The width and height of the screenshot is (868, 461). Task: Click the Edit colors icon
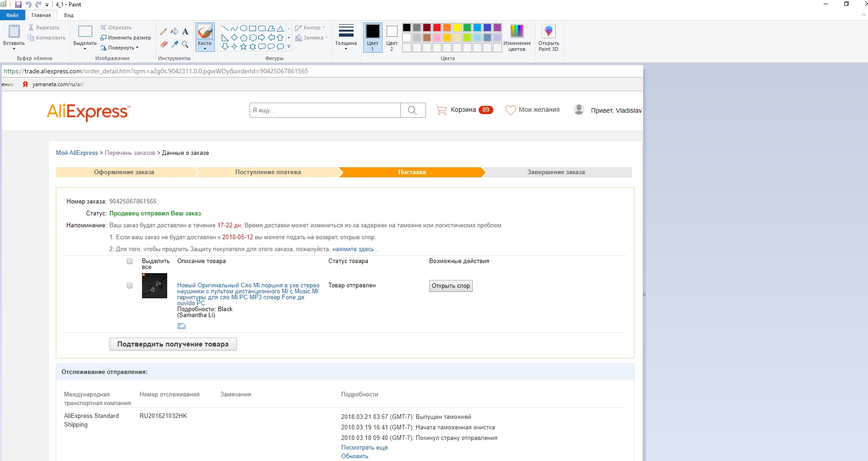(x=517, y=38)
